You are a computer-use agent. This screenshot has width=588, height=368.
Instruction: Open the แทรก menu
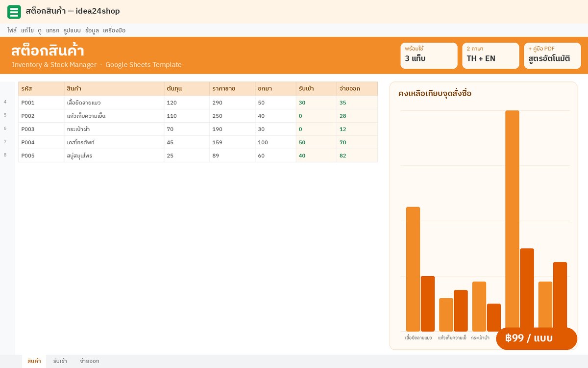pos(52,30)
